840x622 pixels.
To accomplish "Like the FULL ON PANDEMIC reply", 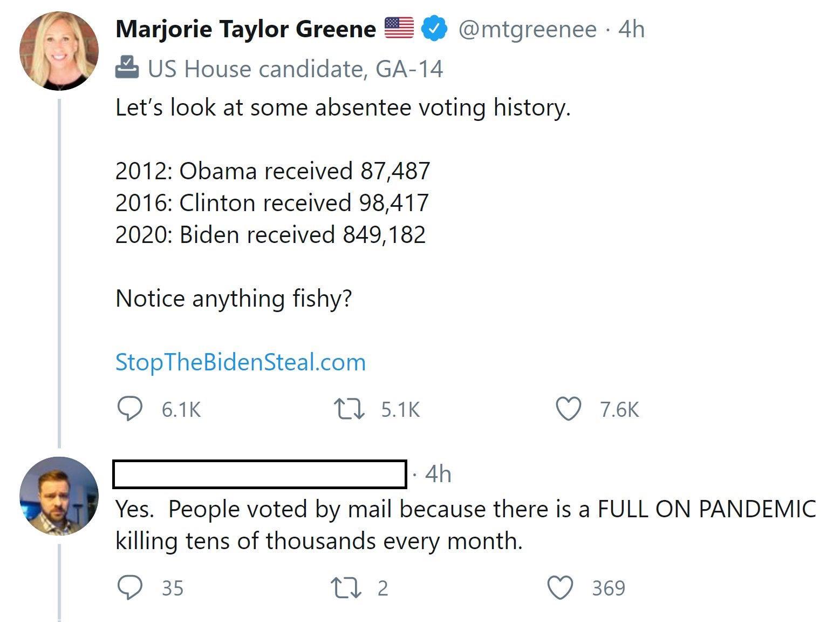I will click(561, 588).
